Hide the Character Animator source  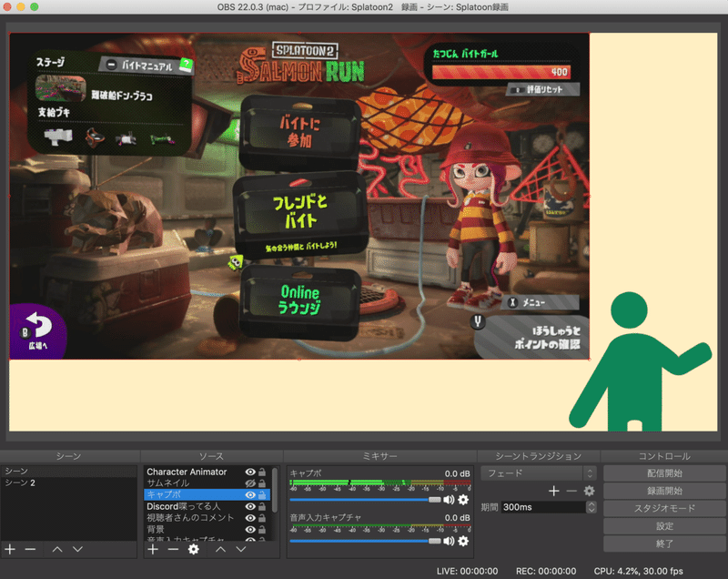250,472
